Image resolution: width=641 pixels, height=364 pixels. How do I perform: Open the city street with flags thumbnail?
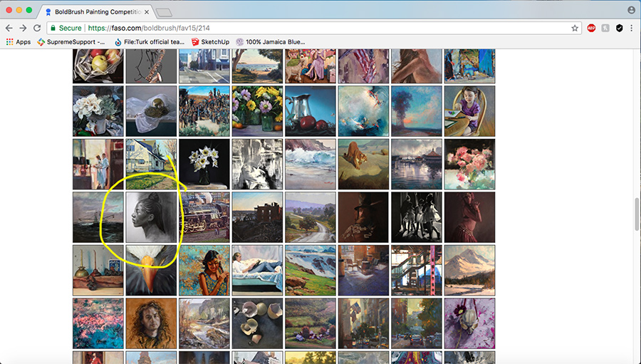363,323
